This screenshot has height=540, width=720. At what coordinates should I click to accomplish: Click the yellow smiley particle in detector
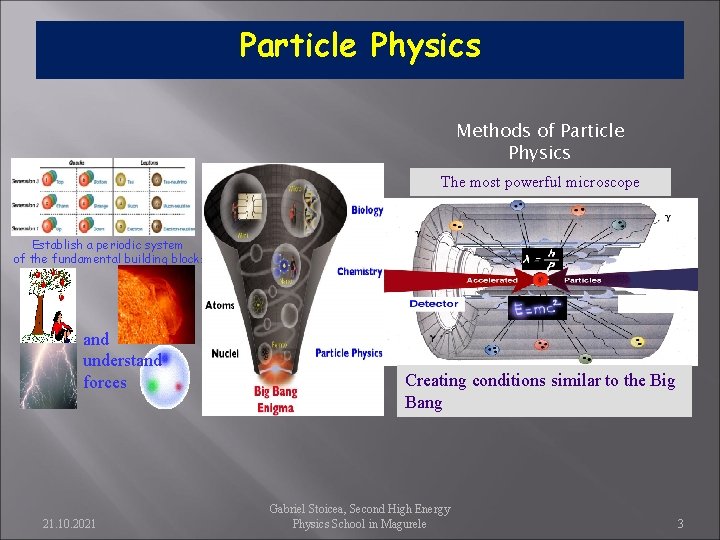point(637,342)
